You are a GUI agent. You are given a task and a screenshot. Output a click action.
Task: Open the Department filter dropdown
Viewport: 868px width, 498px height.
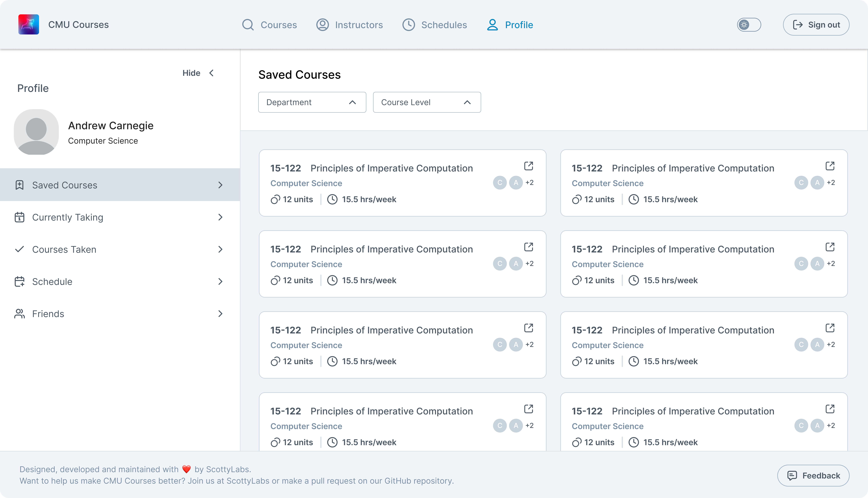click(312, 102)
